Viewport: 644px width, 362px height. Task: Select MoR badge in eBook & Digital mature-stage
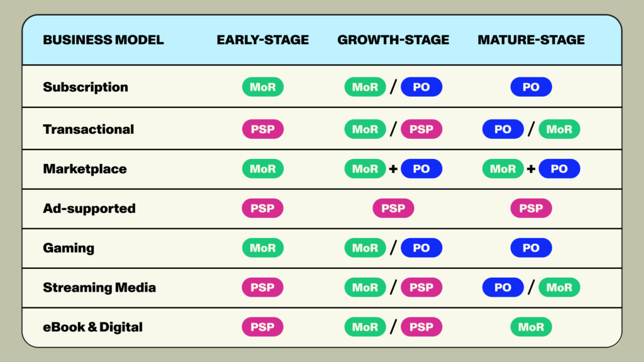click(531, 327)
